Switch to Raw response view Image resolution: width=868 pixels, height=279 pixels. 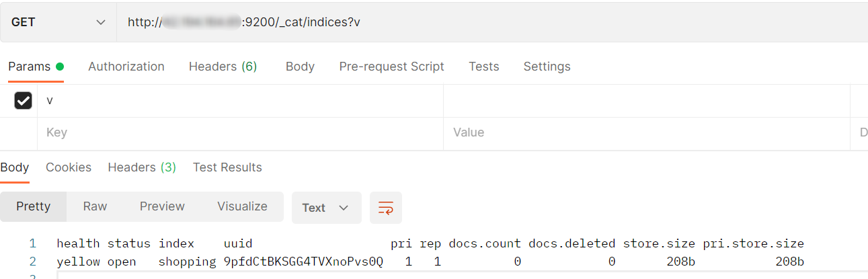(95, 206)
